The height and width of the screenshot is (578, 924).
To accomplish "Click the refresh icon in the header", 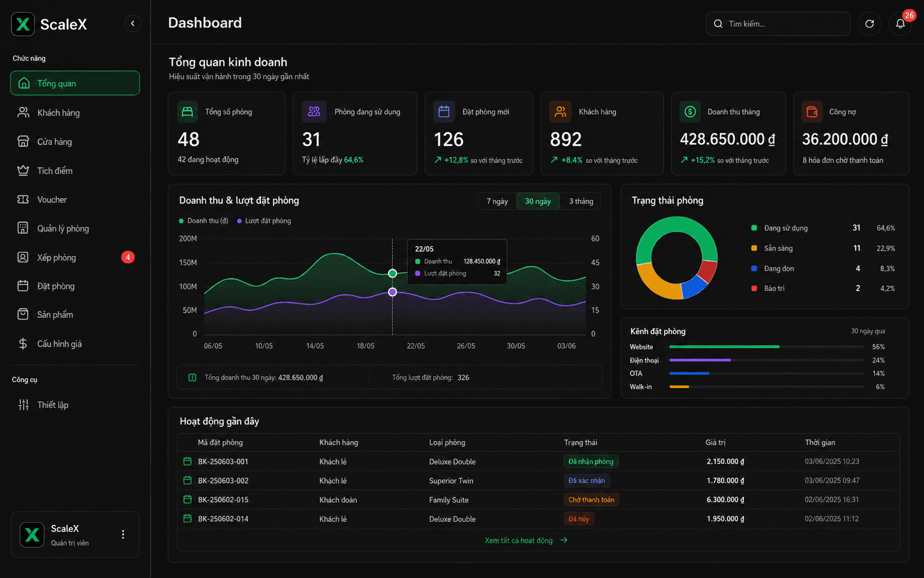I will point(869,24).
